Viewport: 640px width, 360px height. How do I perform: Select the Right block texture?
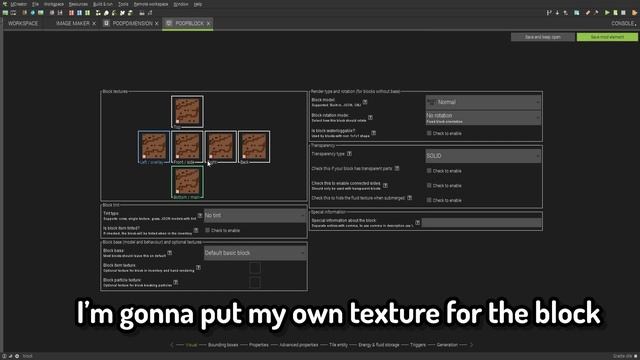pos(221,147)
